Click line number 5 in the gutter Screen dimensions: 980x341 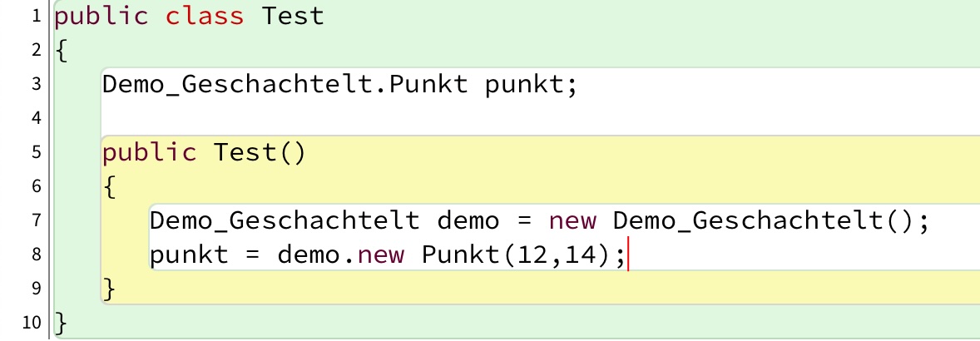point(37,152)
